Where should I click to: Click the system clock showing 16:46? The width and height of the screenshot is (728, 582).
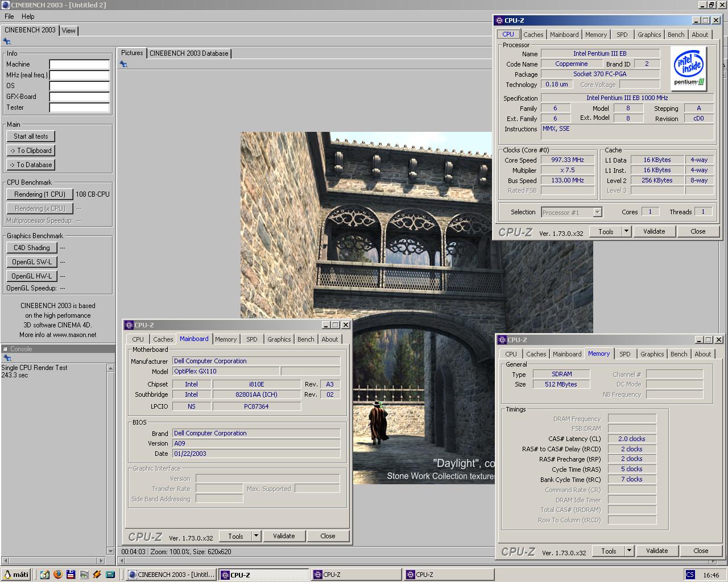pos(711,575)
